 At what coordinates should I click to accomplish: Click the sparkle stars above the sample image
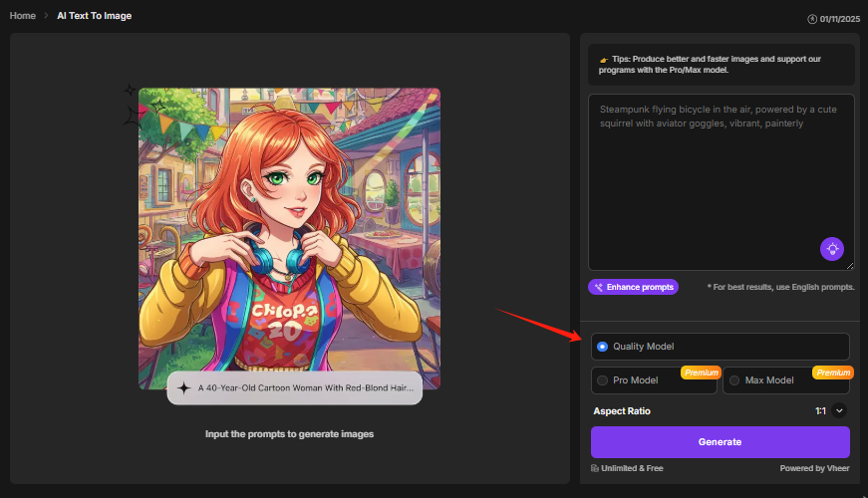click(131, 106)
